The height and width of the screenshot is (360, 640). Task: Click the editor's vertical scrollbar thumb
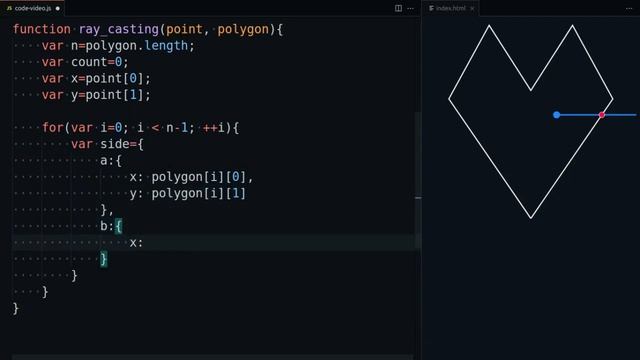click(x=418, y=180)
